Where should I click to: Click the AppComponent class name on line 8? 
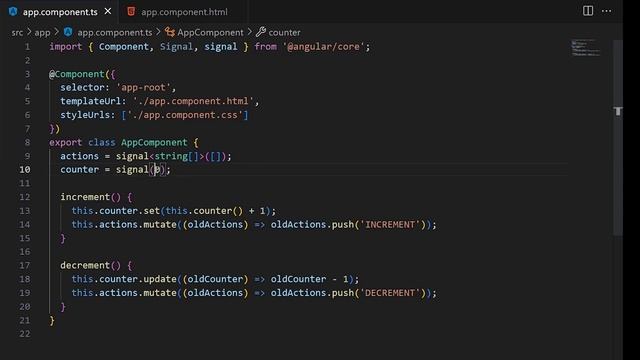pos(154,142)
